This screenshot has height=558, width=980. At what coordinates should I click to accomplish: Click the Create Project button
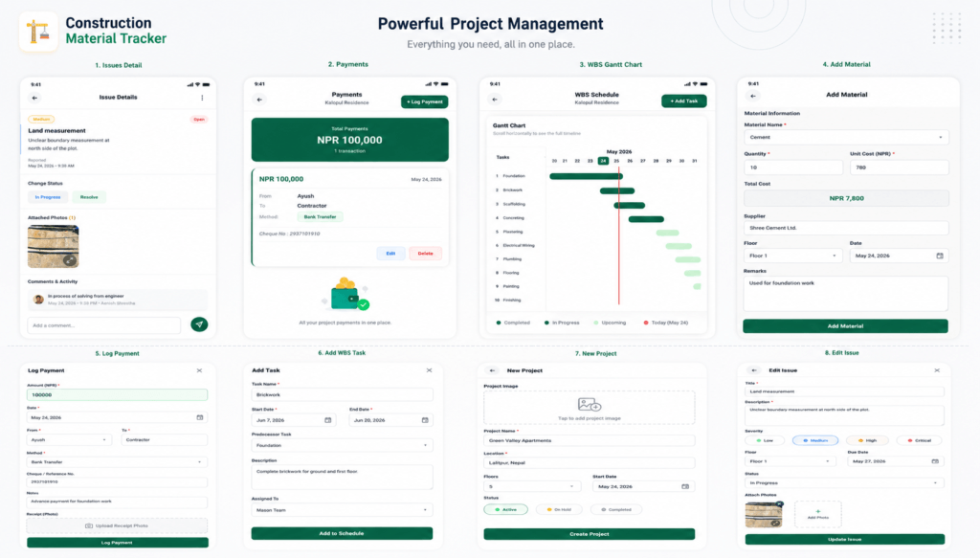pyautogui.click(x=589, y=534)
